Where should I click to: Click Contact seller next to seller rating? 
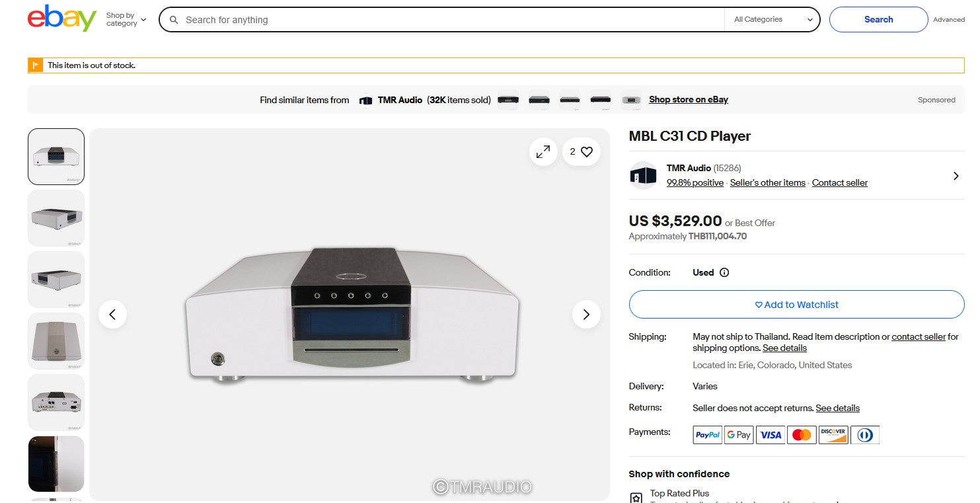pyautogui.click(x=839, y=183)
